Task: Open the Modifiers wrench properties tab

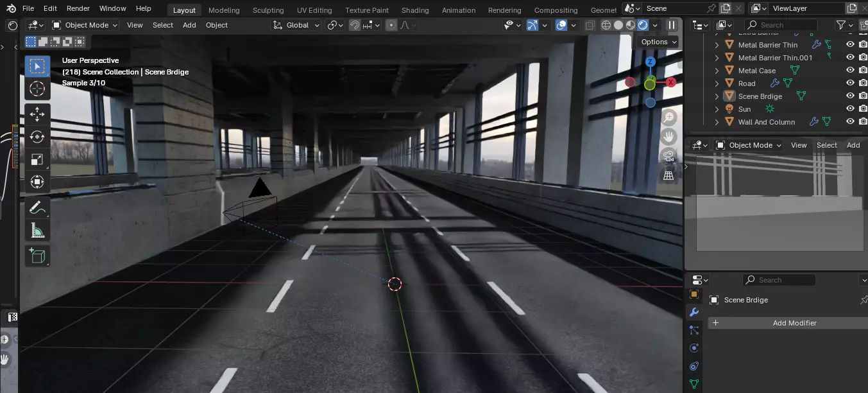Action: coord(694,313)
